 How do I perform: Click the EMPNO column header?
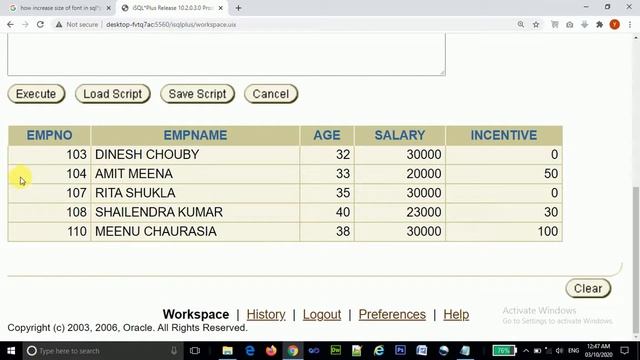coord(49,136)
